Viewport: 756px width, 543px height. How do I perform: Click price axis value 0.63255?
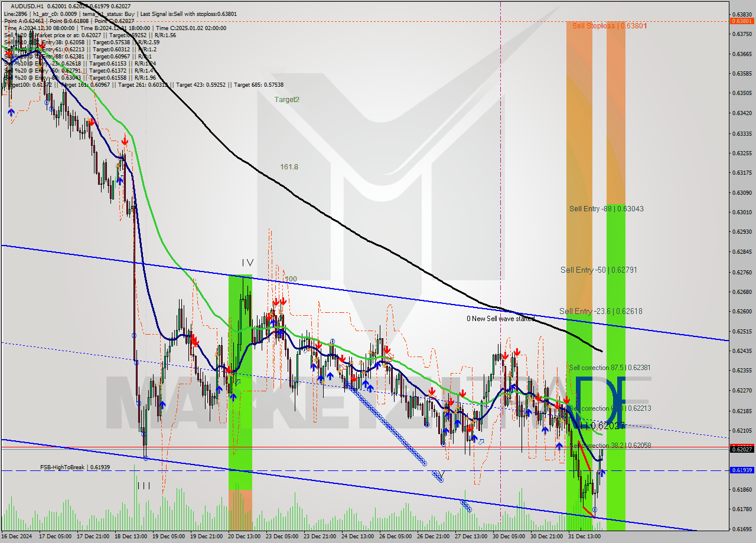click(742, 153)
